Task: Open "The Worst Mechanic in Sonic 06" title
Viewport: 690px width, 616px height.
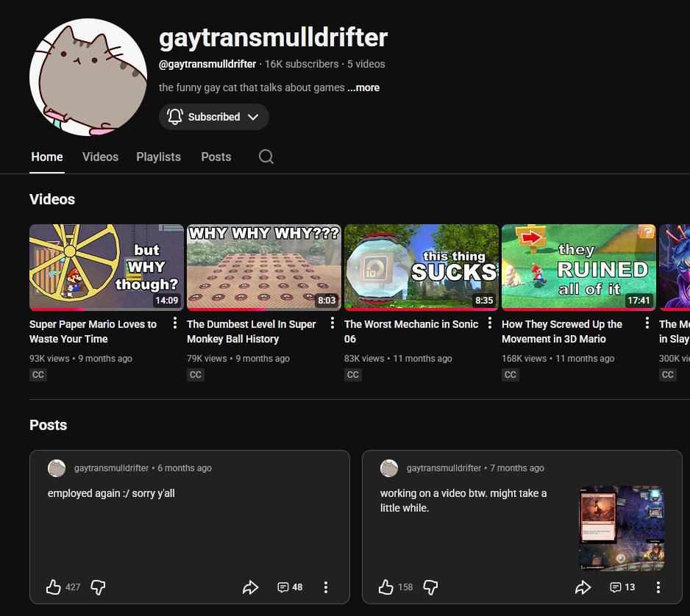Action: pyautogui.click(x=410, y=331)
